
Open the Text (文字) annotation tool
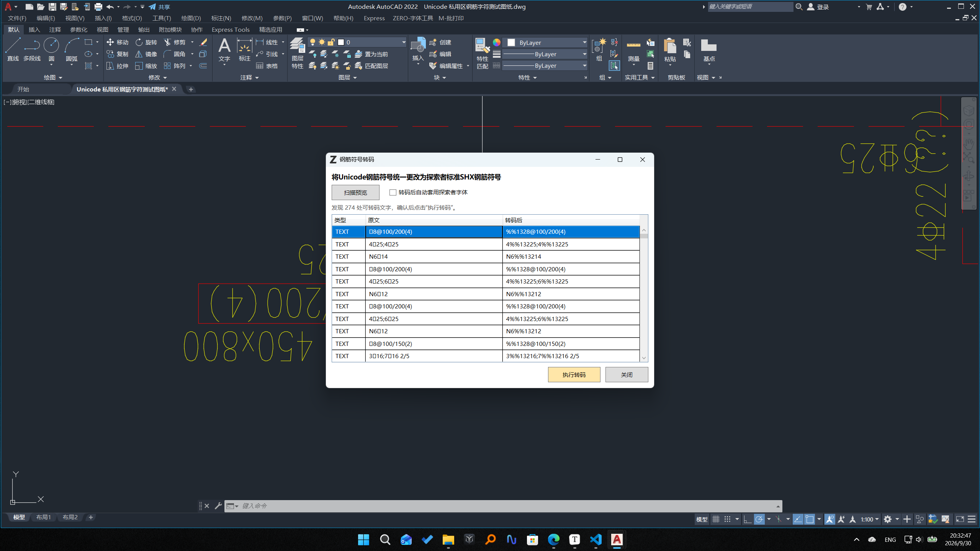pos(224,50)
